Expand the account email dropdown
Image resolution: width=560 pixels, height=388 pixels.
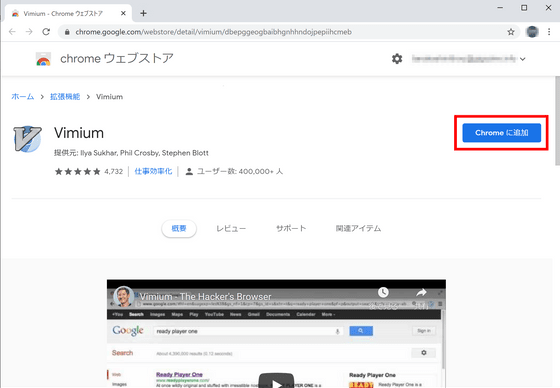click(522, 59)
